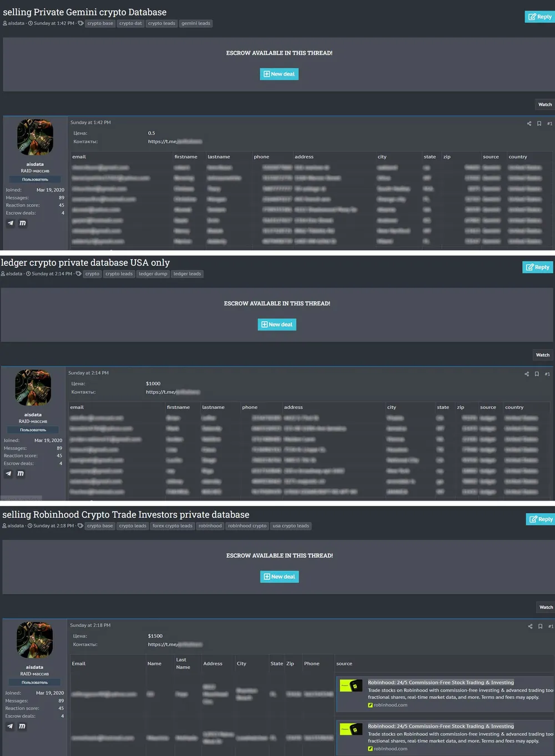Reply to the Robinhood database thread
The width and height of the screenshot is (555, 756).
tap(541, 519)
